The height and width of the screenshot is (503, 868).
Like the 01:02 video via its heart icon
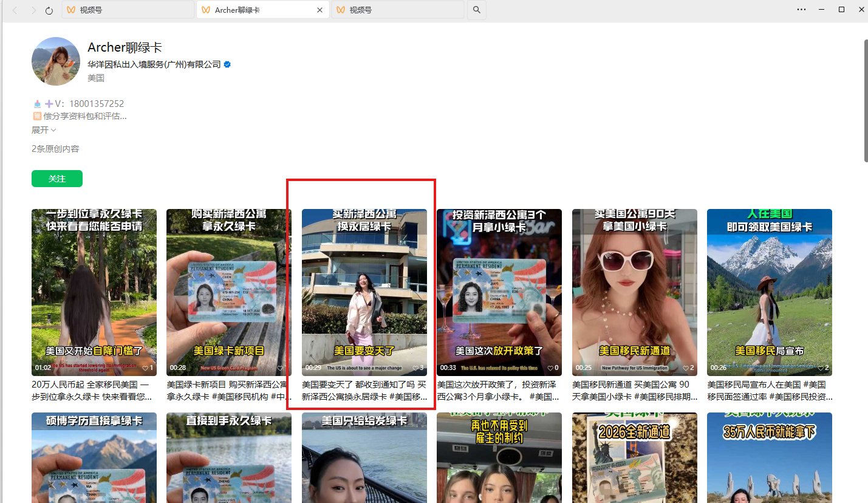145,368
